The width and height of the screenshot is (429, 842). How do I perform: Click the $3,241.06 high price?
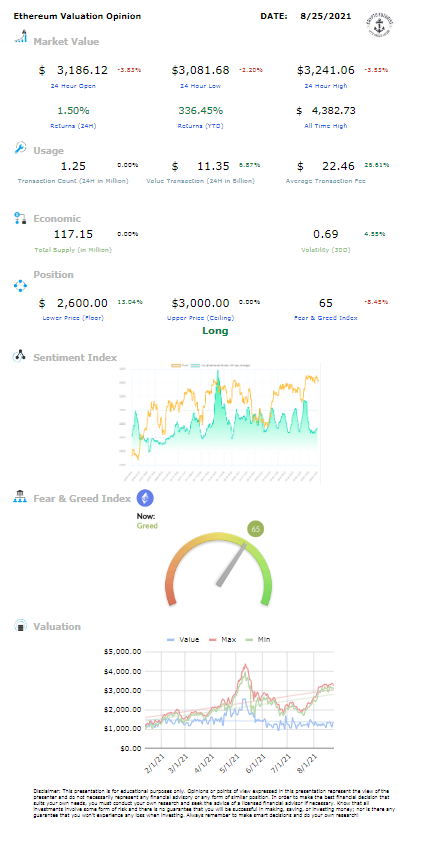[326, 70]
